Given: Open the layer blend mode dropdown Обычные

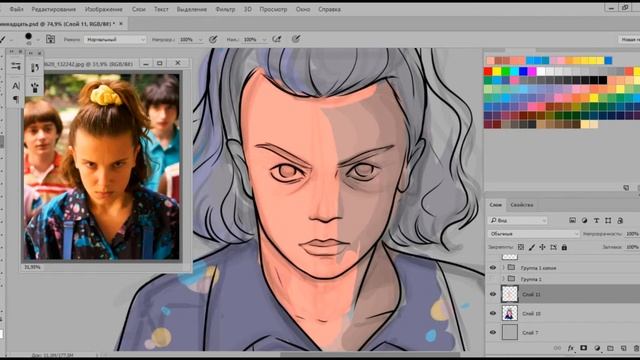Looking at the screenshot, I should [533, 234].
